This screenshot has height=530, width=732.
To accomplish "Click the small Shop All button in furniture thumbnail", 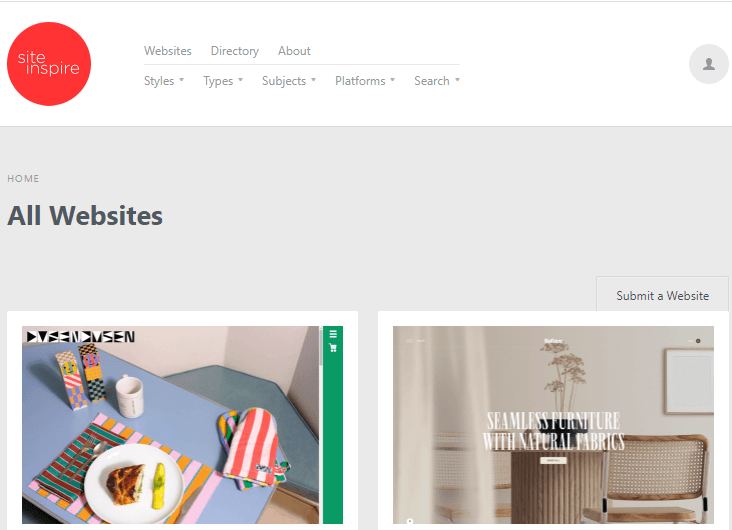I will pyautogui.click(x=553, y=460).
